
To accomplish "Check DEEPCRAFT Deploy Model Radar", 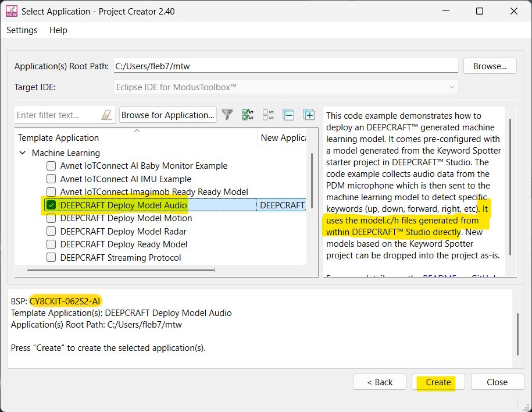I will tap(51, 231).
